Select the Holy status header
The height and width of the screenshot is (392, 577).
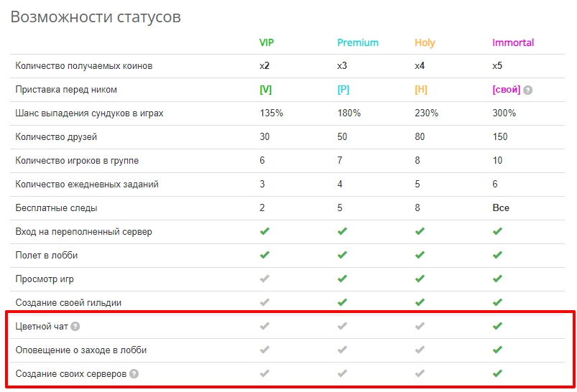pyautogui.click(x=425, y=42)
